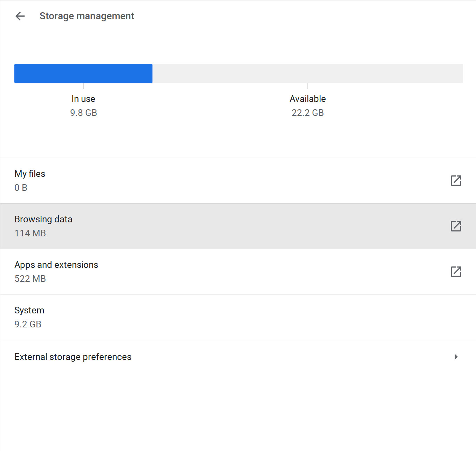Click the Storage management title

(87, 16)
